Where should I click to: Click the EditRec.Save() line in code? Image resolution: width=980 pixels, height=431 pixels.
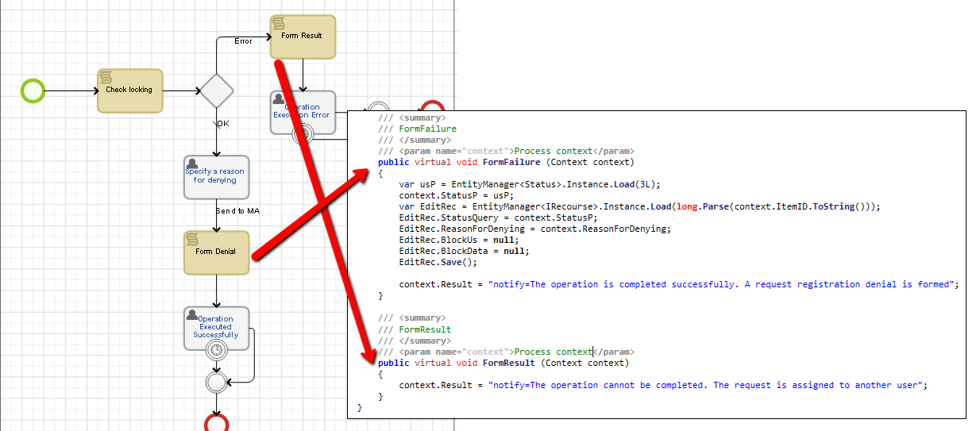[x=426, y=262]
